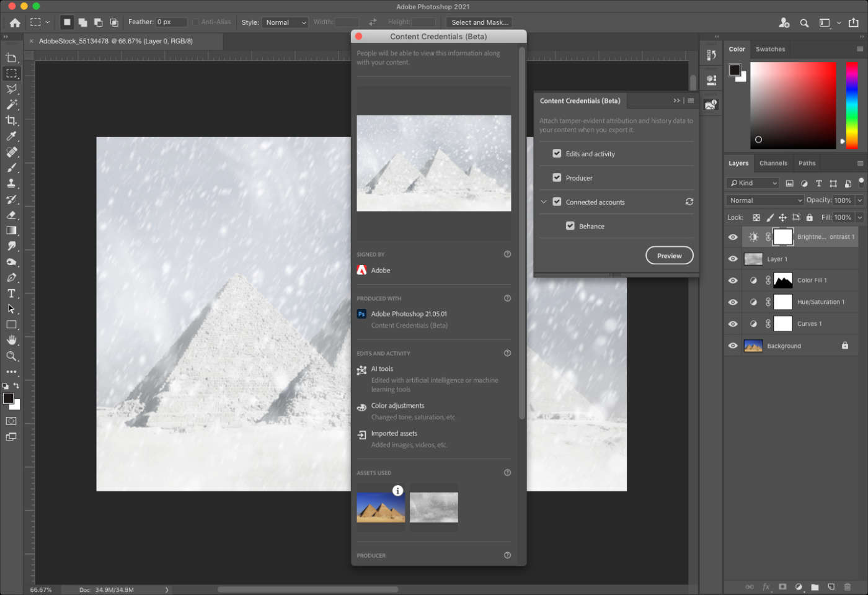Select the Clone Stamp tool

click(11, 183)
